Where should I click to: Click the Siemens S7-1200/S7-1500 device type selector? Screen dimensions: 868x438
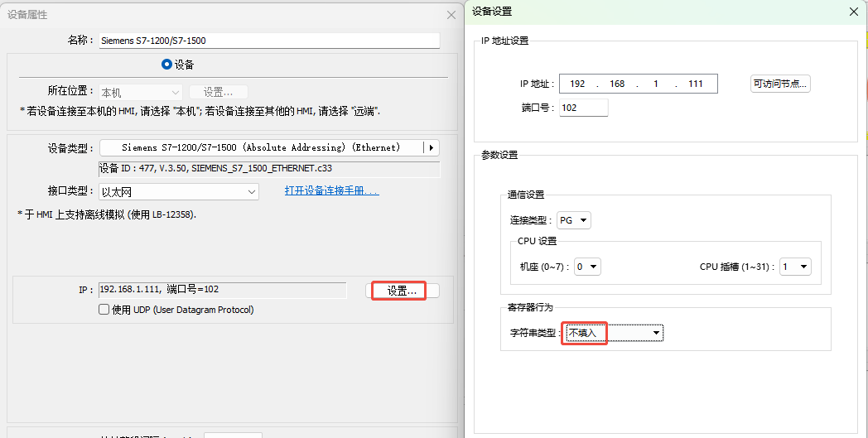(x=261, y=147)
